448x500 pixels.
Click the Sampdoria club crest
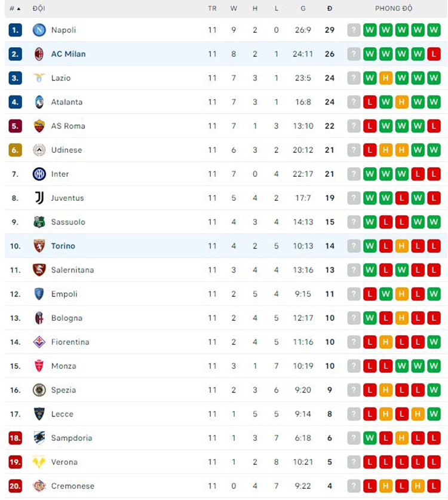[39, 438]
